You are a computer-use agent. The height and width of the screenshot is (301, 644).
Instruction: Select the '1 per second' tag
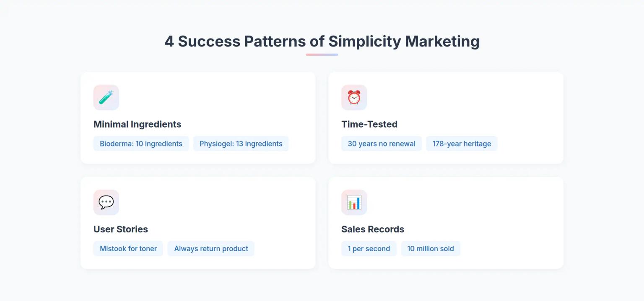pyautogui.click(x=369, y=249)
